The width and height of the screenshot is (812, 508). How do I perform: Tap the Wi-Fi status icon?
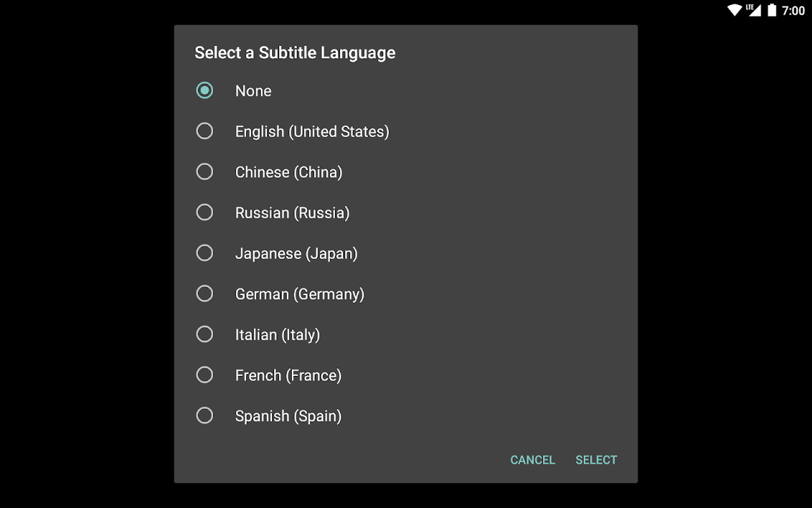[x=735, y=10]
